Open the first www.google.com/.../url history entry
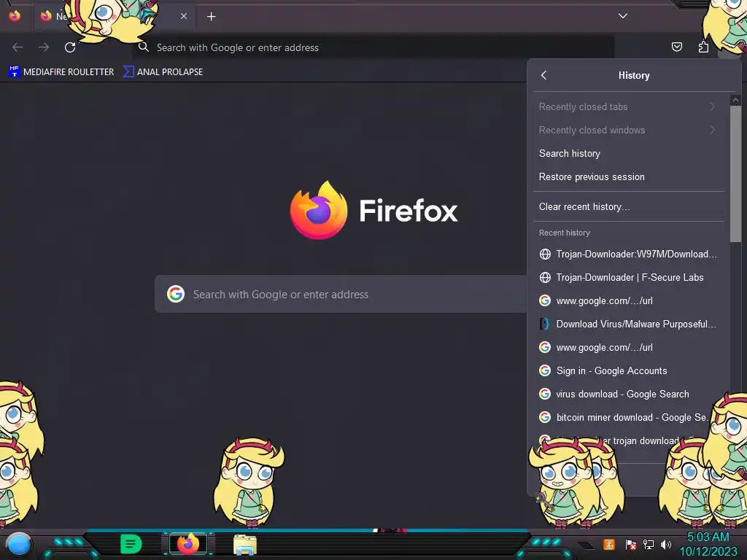 (628, 300)
